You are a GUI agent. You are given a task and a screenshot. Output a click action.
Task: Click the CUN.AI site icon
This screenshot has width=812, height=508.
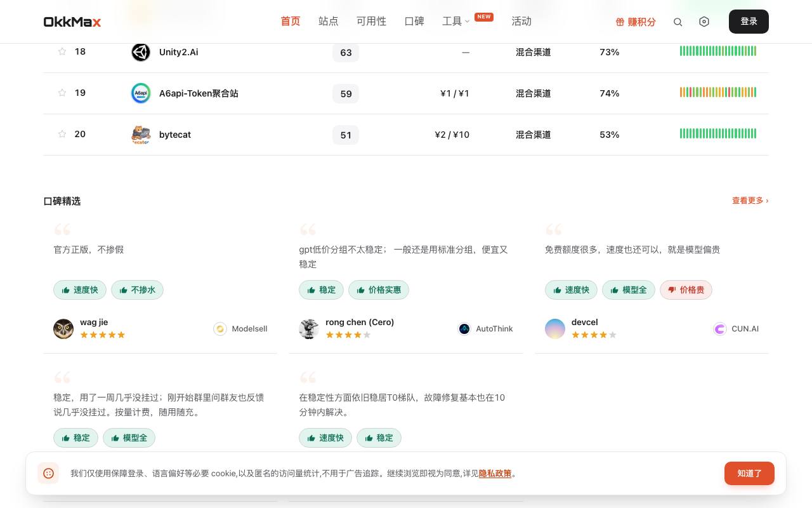pyautogui.click(x=720, y=329)
